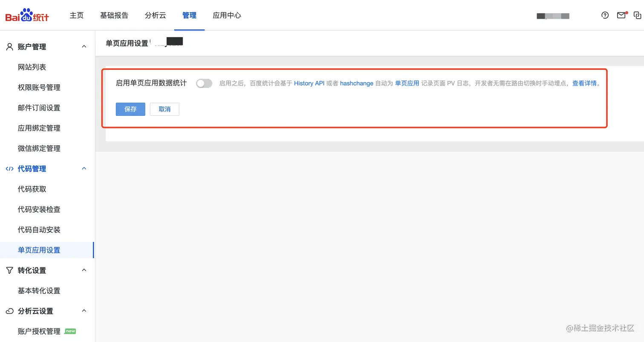Open the mail messages icon
Screen dimensions: 644x342
tap(621, 15)
